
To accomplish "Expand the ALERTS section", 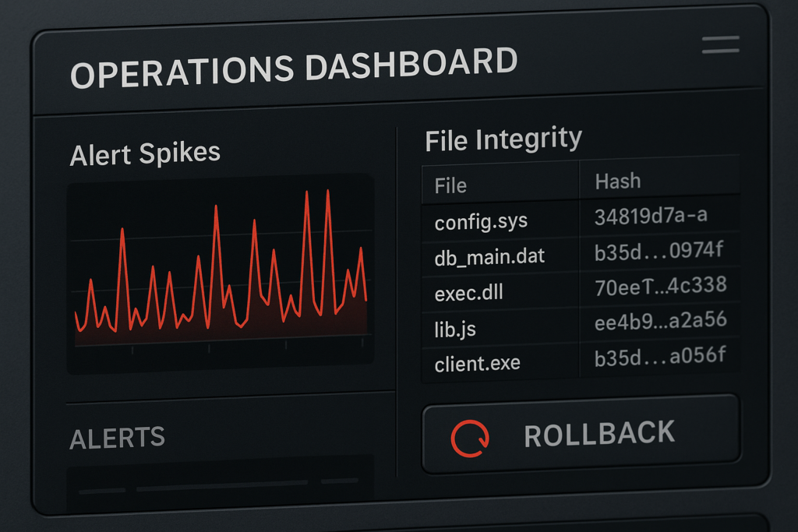I will click(117, 439).
